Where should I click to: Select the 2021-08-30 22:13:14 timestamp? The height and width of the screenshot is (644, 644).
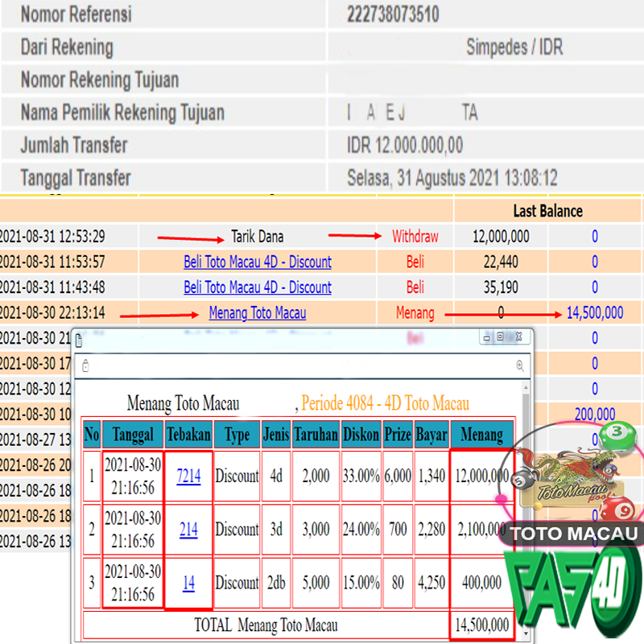52,313
